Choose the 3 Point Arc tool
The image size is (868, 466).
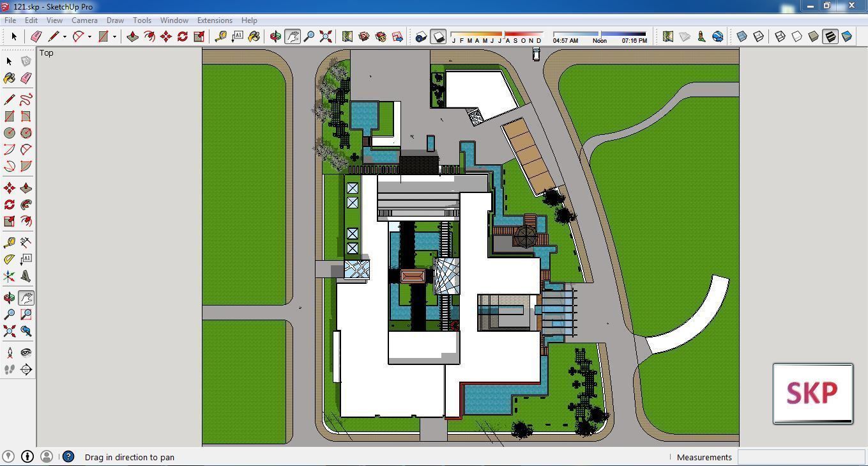click(10, 166)
